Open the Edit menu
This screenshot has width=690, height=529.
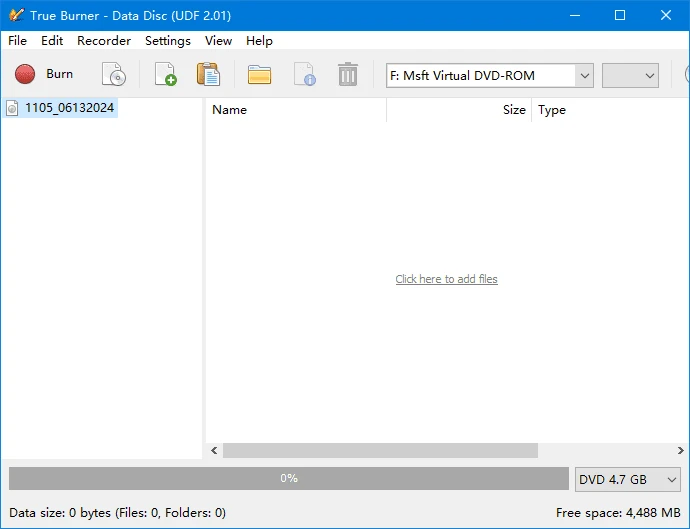tap(52, 41)
